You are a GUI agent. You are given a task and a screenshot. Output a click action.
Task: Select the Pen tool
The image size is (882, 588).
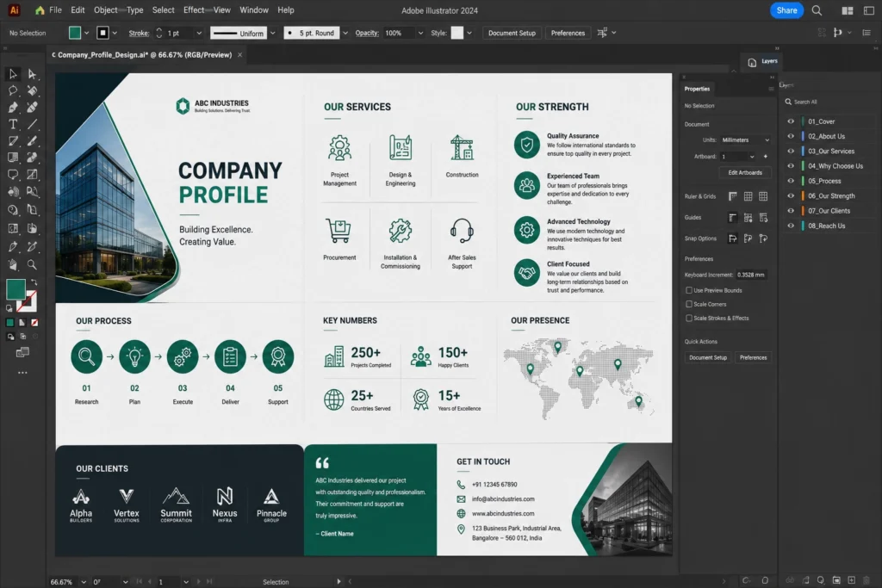pos(13,108)
